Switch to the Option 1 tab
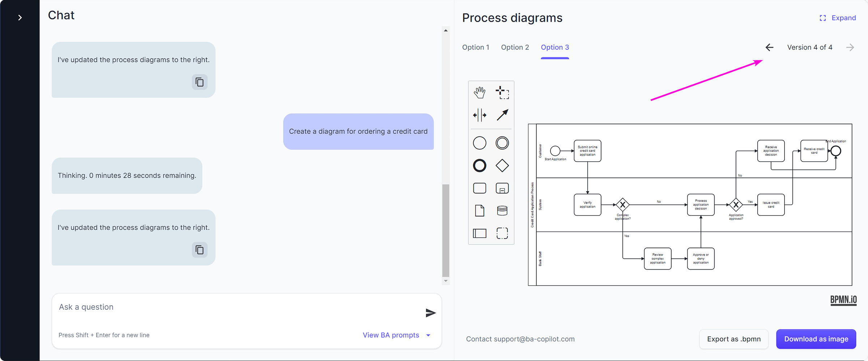Image resolution: width=868 pixels, height=361 pixels. pos(476,47)
